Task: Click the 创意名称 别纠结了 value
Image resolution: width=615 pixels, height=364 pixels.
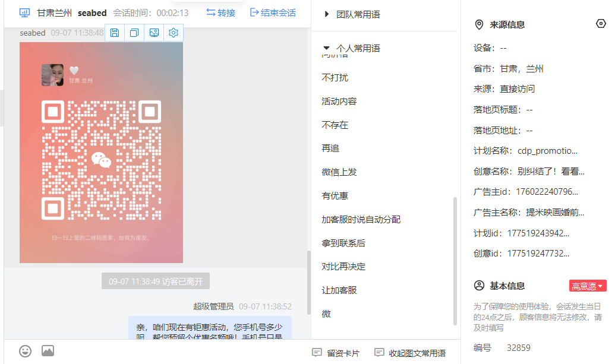Action: coord(551,171)
